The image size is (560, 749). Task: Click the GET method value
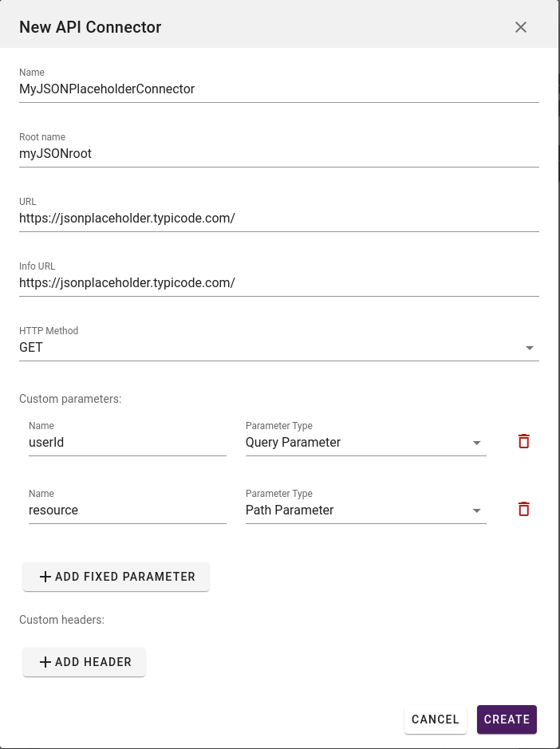pyautogui.click(x=30, y=347)
